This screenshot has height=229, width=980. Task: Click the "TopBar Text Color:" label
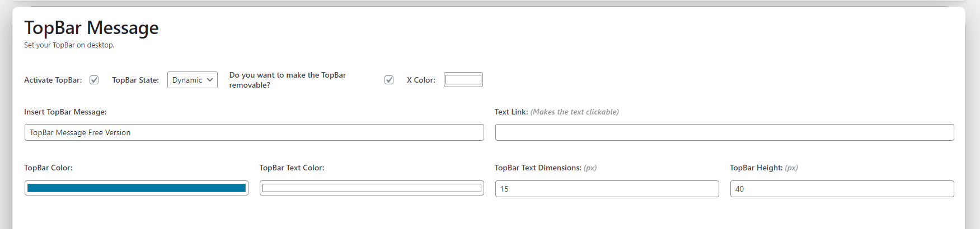pos(292,168)
